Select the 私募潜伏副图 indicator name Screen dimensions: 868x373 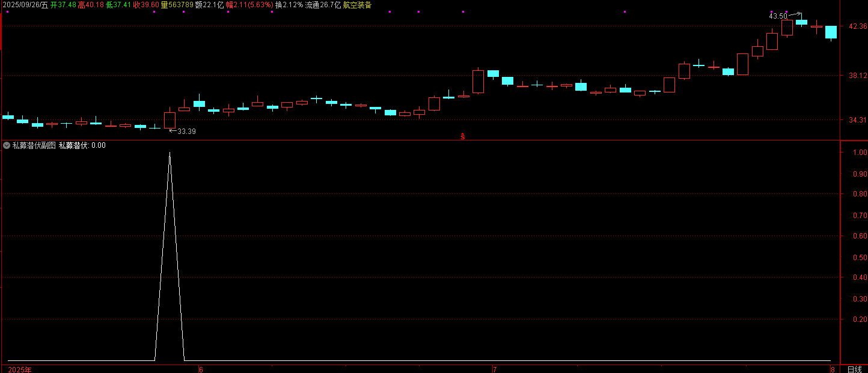click(x=34, y=145)
